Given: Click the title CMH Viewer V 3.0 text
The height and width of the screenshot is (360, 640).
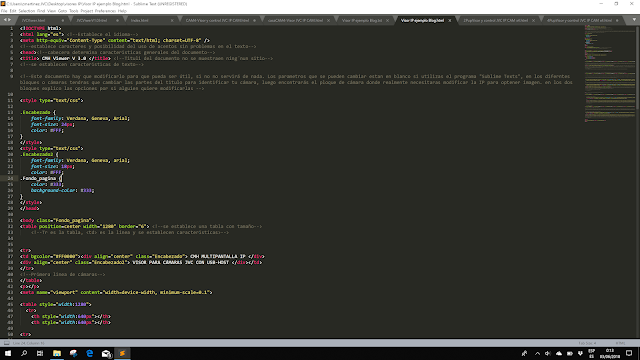Looking at the screenshot, I should click(x=64, y=58).
